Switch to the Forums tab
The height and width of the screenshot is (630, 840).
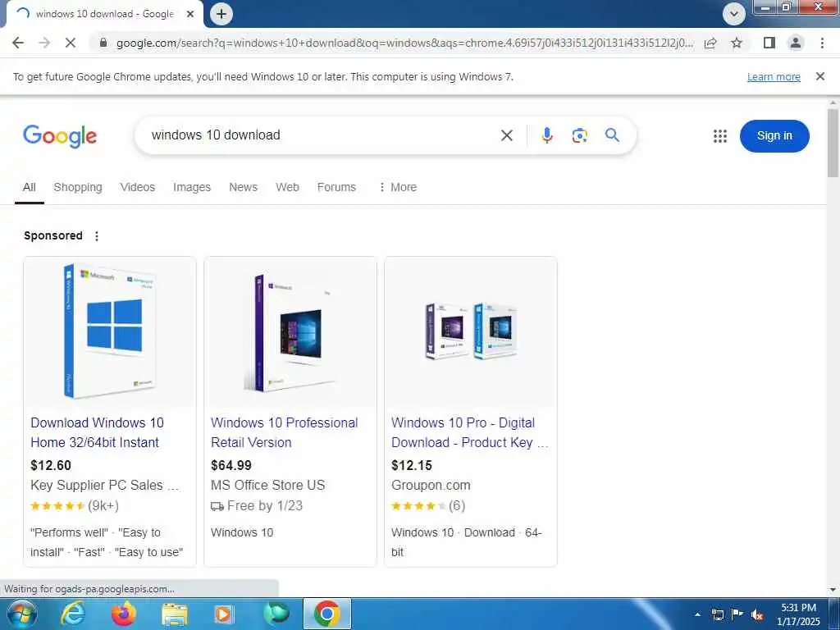pyautogui.click(x=336, y=187)
